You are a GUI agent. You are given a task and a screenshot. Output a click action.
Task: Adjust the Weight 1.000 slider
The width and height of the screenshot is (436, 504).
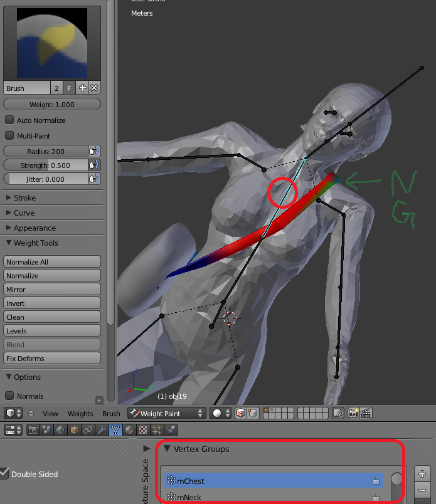[52, 105]
